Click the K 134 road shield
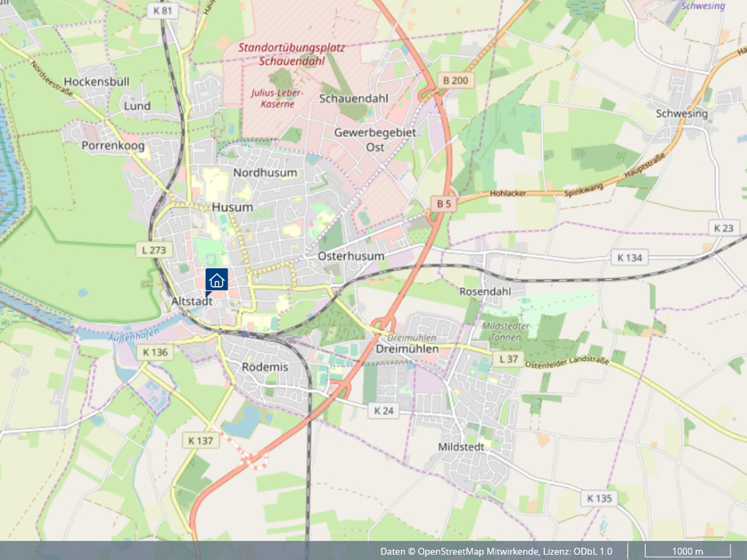747x560 pixels. click(x=630, y=257)
